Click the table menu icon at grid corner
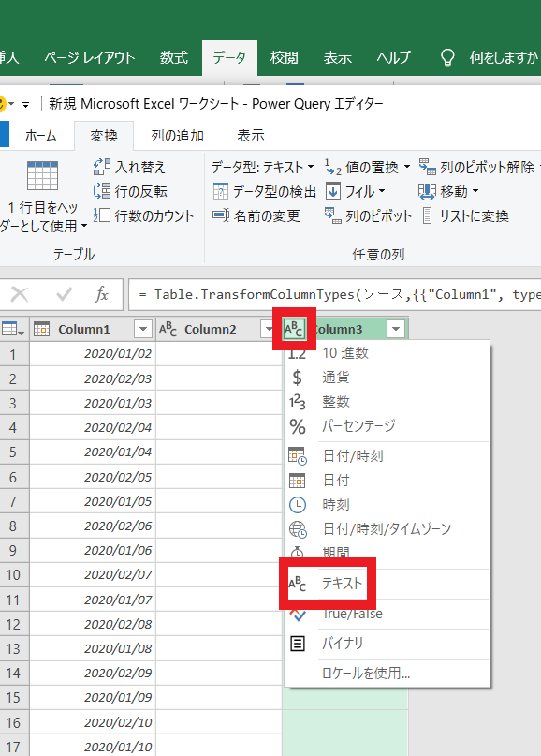This screenshot has height=756, width=541. point(13,330)
